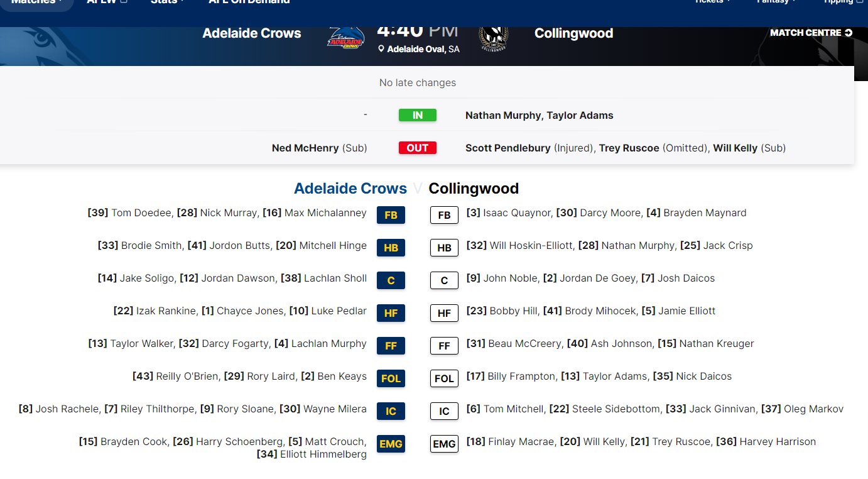Click Collingwood's white FB position badge

click(x=444, y=215)
